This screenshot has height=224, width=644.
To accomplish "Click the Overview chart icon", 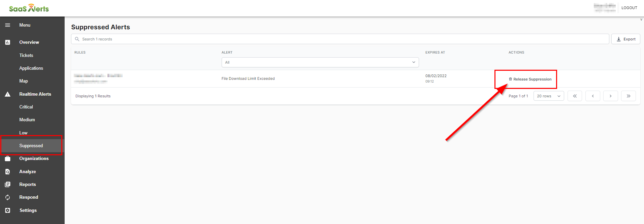I will click(7, 42).
